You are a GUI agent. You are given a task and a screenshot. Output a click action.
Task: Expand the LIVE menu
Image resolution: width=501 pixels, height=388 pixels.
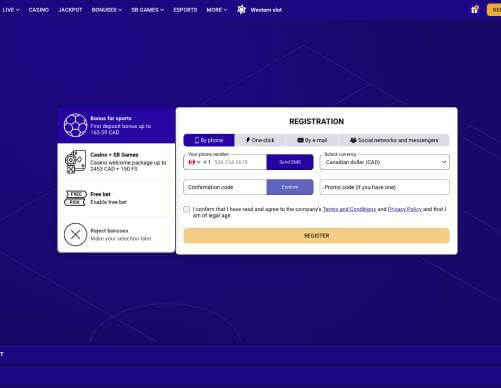click(x=11, y=10)
